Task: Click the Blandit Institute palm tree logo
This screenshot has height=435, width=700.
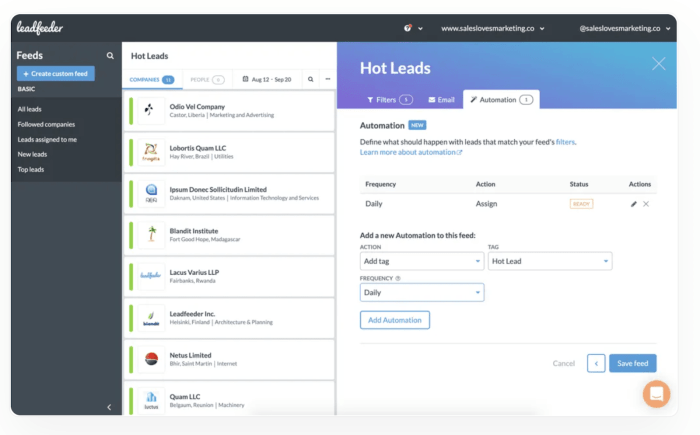Action: [151, 234]
